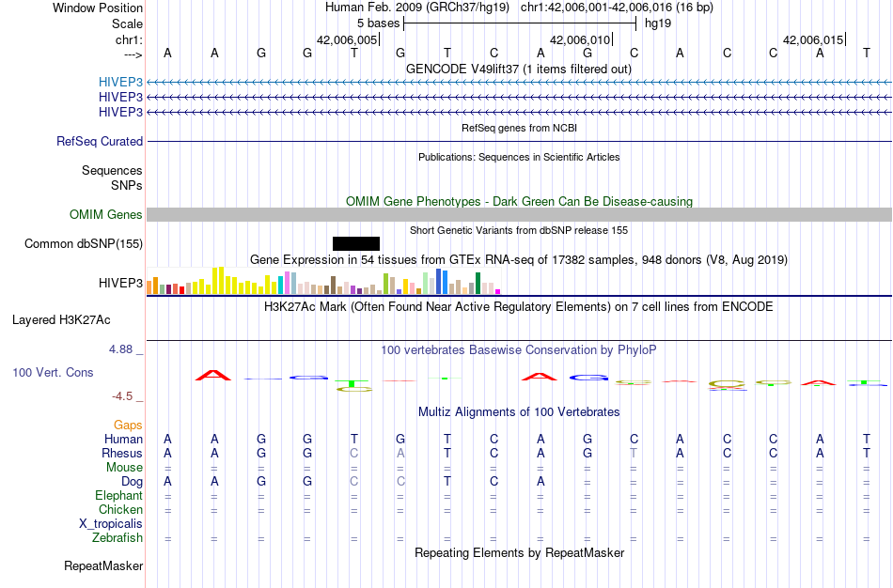This screenshot has width=893, height=588.
Task: Select the Mouse alignment row label
Action: pyautogui.click(x=125, y=468)
